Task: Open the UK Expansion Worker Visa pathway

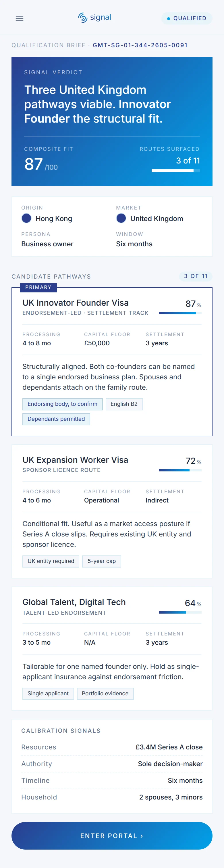Action: [75, 460]
